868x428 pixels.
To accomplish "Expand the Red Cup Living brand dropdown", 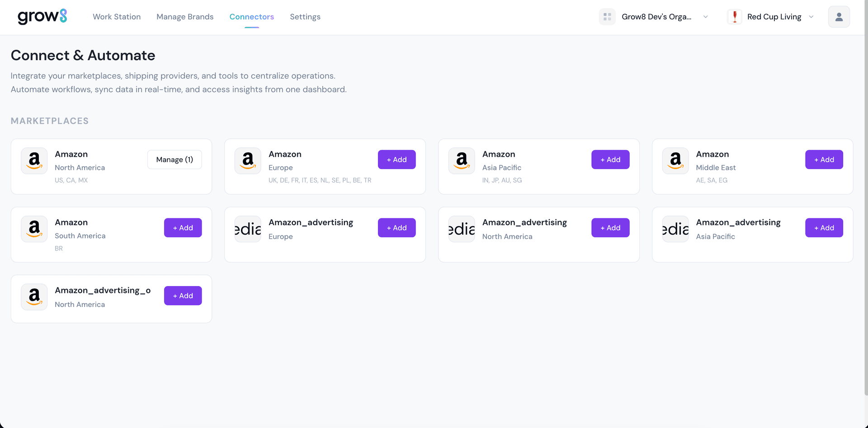I will click(x=811, y=17).
